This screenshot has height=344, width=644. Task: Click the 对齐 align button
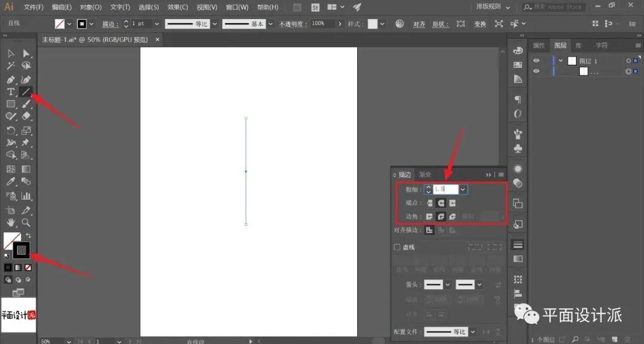[x=419, y=24]
